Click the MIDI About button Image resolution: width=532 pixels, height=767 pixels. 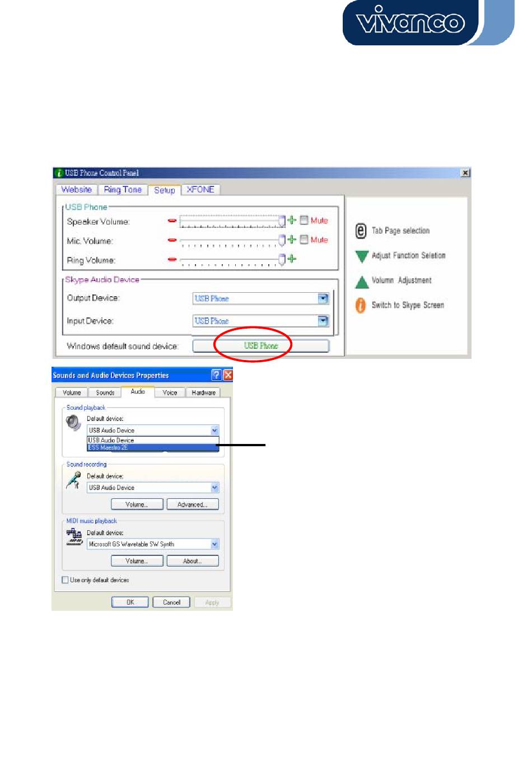[x=193, y=561]
